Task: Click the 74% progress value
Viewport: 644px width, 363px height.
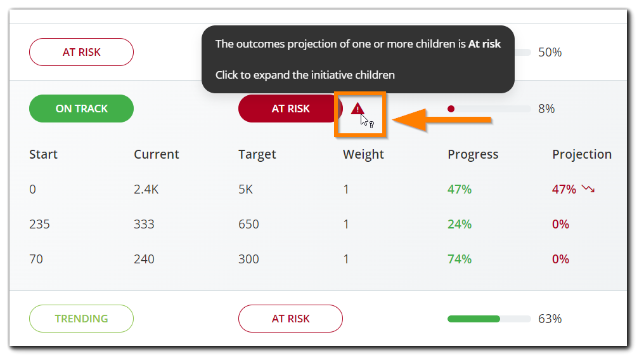Action: 460,259
